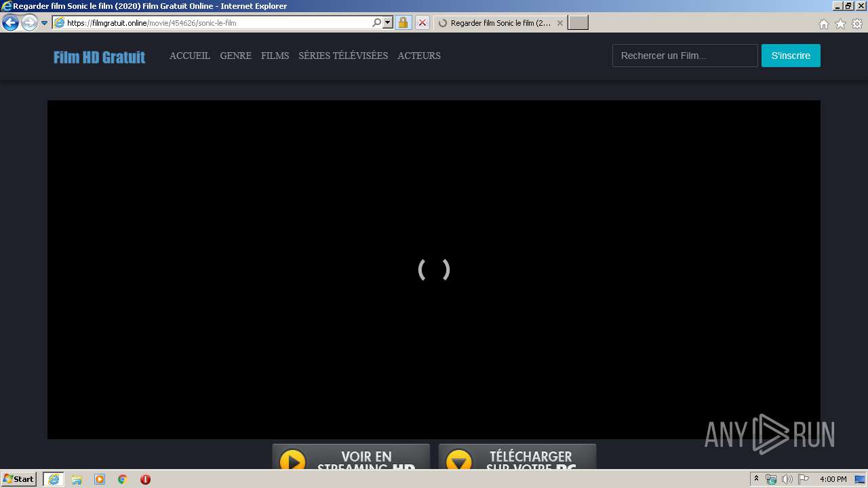868x488 pixels.
Task: Click the address bar search magnifier icon
Action: pos(377,22)
